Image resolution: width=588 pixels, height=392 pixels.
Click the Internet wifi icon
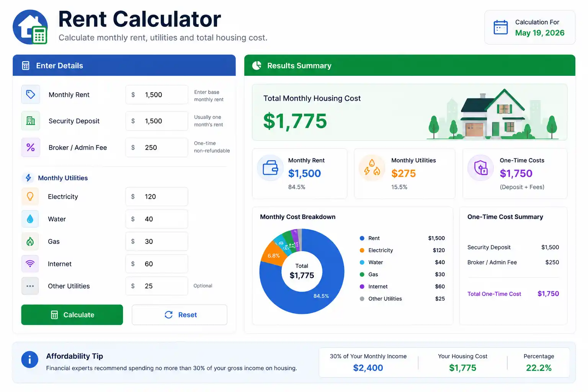coord(30,264)
